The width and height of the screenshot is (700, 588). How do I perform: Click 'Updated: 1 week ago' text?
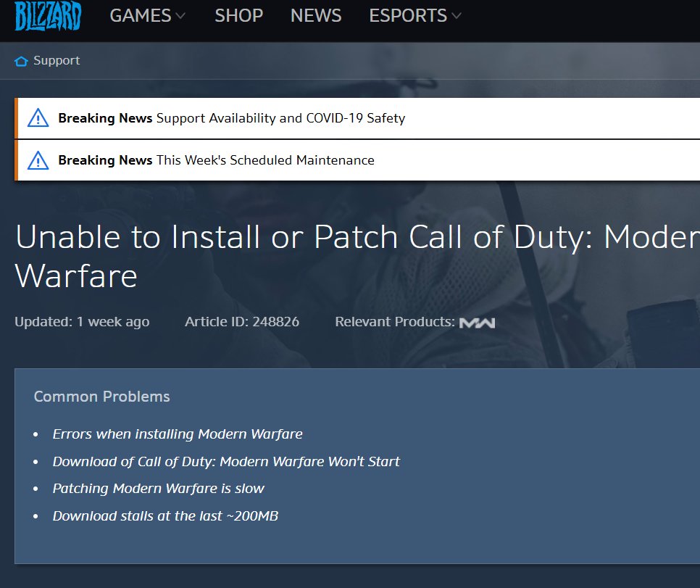[x=82, y=322]
